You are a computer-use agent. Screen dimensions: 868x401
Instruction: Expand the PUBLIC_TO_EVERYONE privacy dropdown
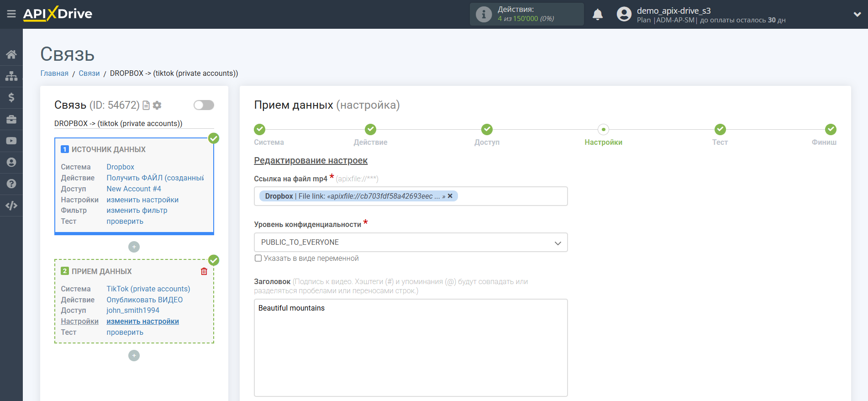coord(410,242)
